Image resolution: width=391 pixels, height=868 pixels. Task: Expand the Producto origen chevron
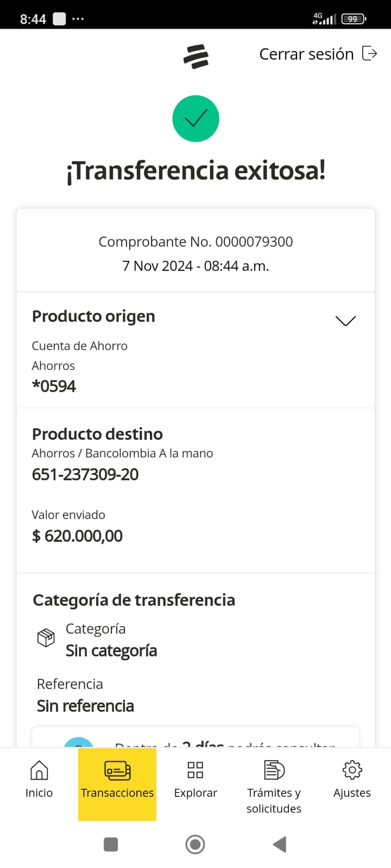tap(345, 321)
